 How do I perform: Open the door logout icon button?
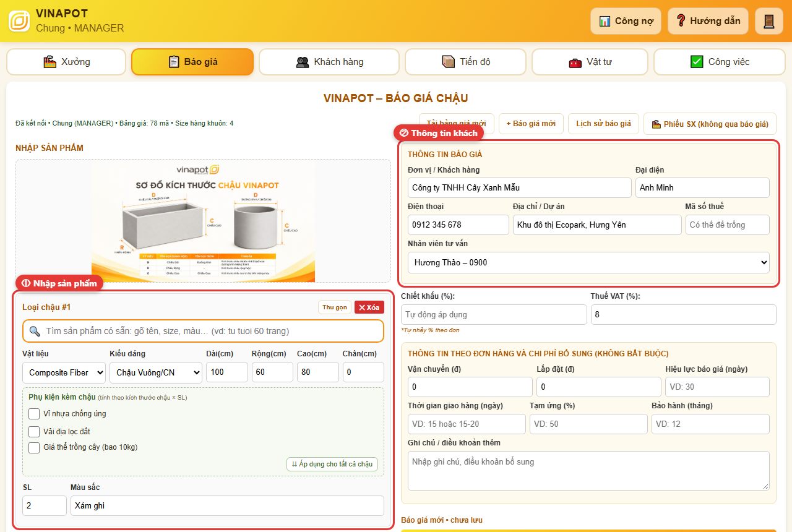point(769,21)
